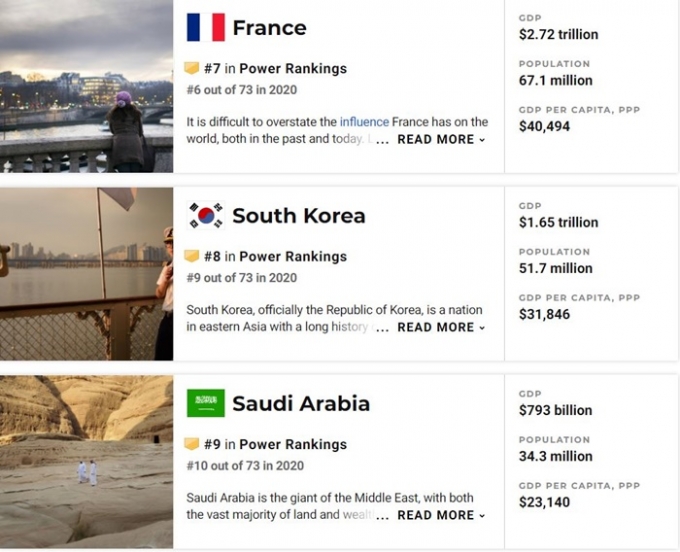Expand READ MORE for France description
The height and width of the screenshot is (552, 680).
[441, 139]
